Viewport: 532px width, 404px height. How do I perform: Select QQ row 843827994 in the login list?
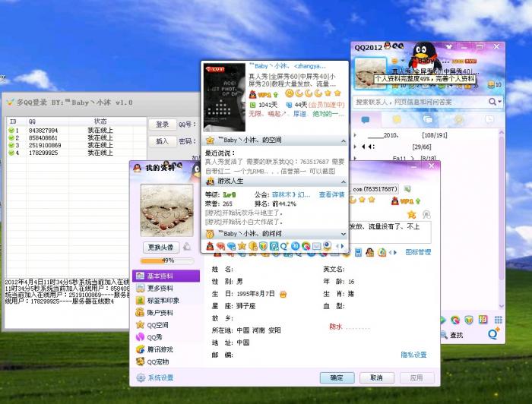tap(76, 130)
